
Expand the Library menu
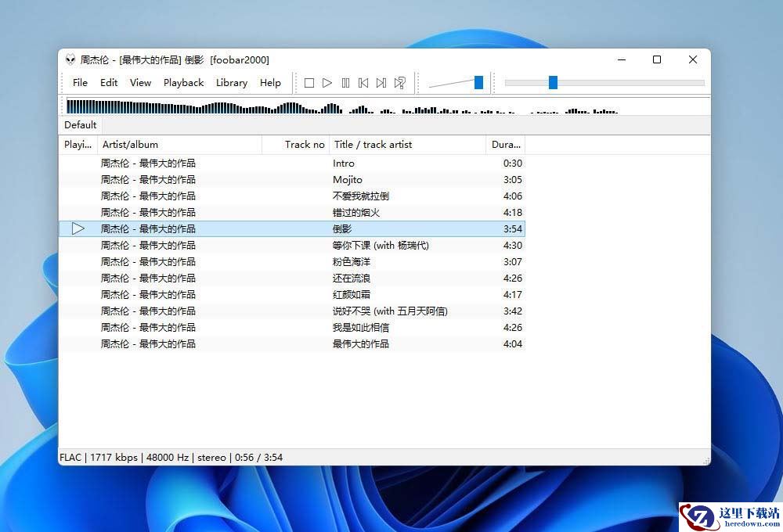[x=231, y=83]
